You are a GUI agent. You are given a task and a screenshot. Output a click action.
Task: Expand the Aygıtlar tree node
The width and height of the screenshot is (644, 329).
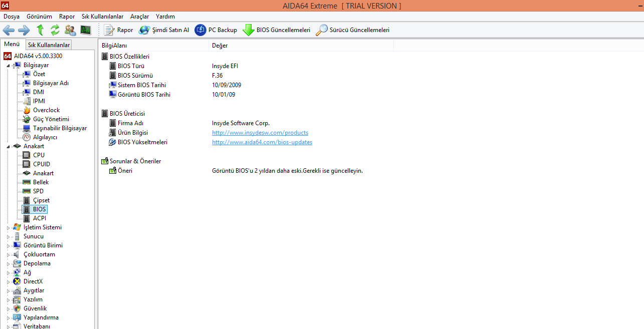[x=8, y=291]
